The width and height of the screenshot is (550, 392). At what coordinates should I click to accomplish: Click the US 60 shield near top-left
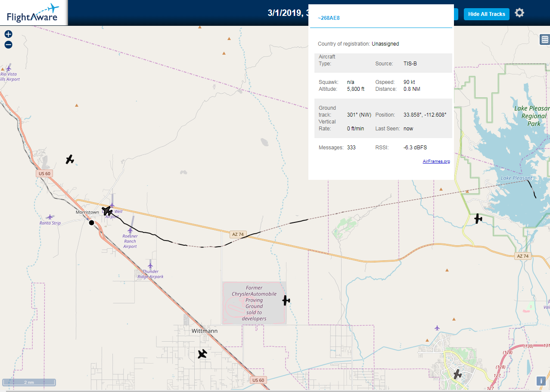coord(44,173)
